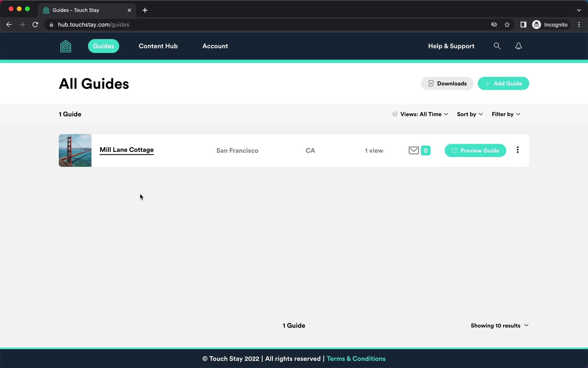Open notifications bell icon

(518, 46)
